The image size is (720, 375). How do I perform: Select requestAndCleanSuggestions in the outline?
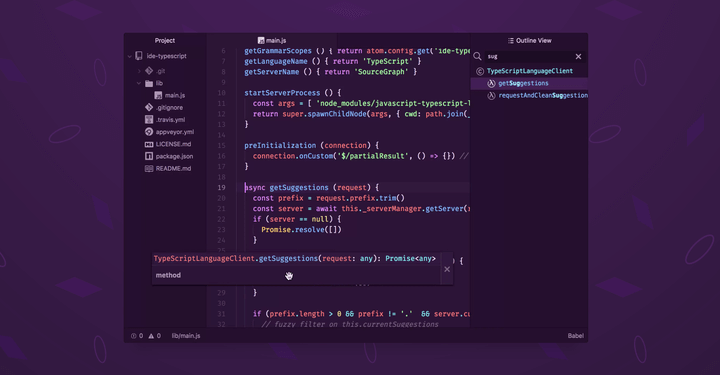point(543,95)
